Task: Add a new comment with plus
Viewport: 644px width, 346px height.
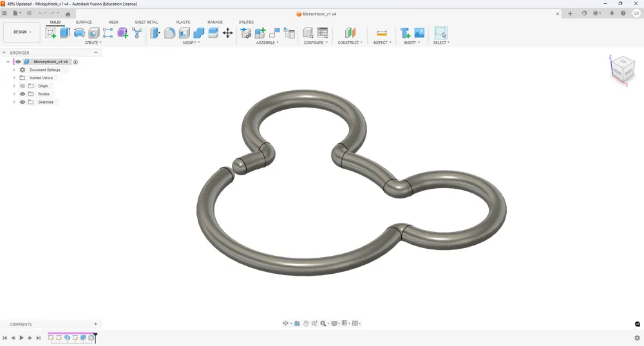Action: (96, 324)
